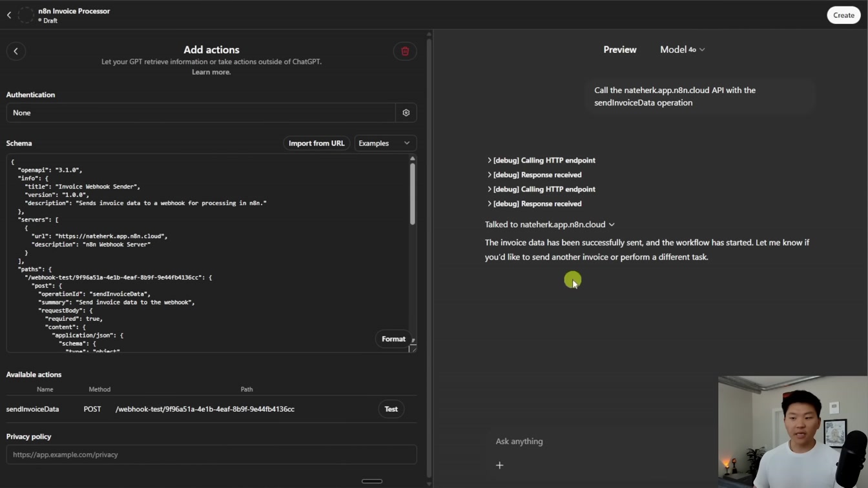The height and width of the screenshot is (488, 868).
Task: Click the Create button
Action: pos(843,15)
